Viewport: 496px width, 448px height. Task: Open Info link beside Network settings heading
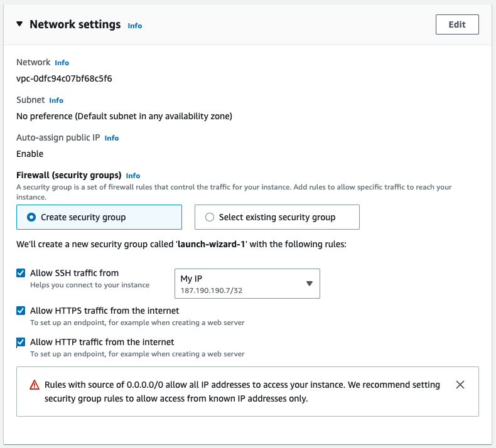click(x=134, y=26)
